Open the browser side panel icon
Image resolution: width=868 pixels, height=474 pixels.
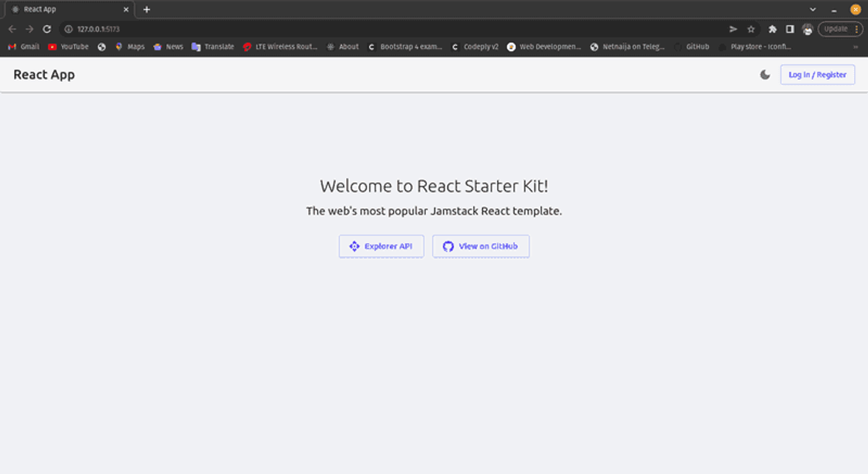(790, 29)
